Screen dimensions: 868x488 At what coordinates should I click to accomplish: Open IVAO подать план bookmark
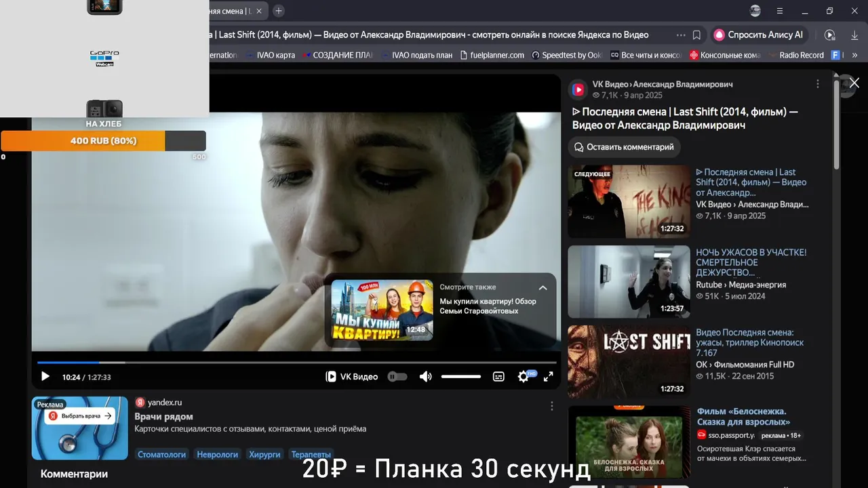tap(416, 55)
